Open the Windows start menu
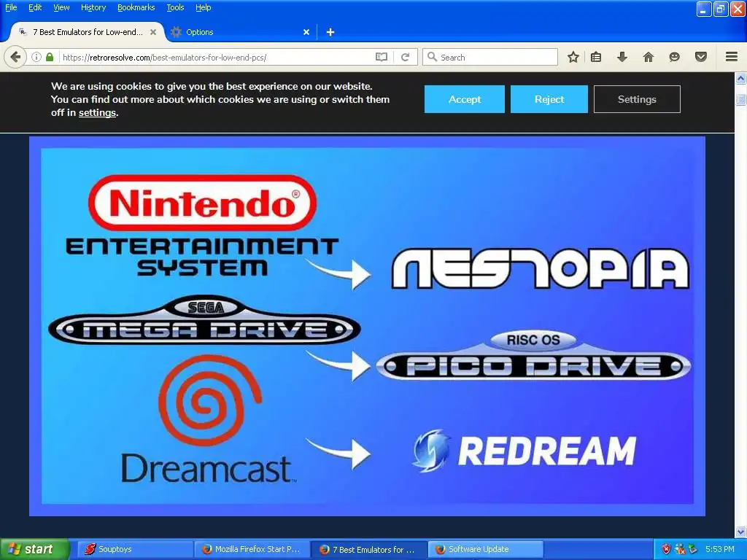This screenshot has height=560, width=747. click(x=34, y=549)
